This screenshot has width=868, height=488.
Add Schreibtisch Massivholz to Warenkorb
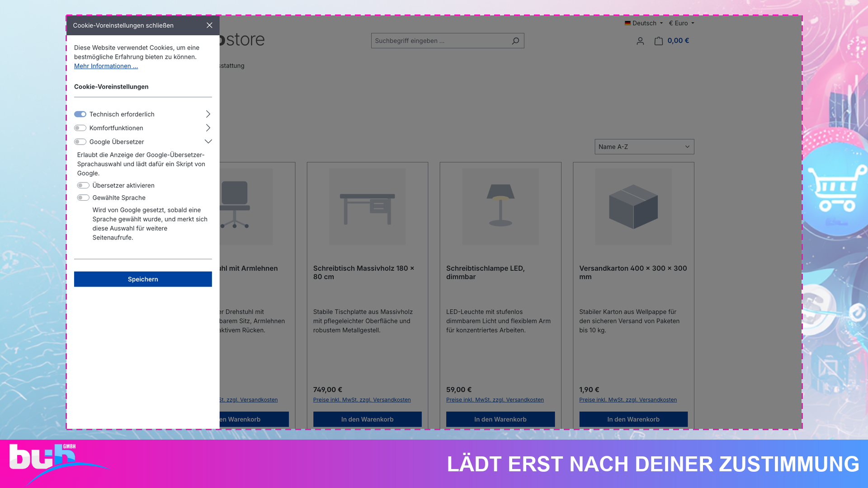(x=368, y=419)
